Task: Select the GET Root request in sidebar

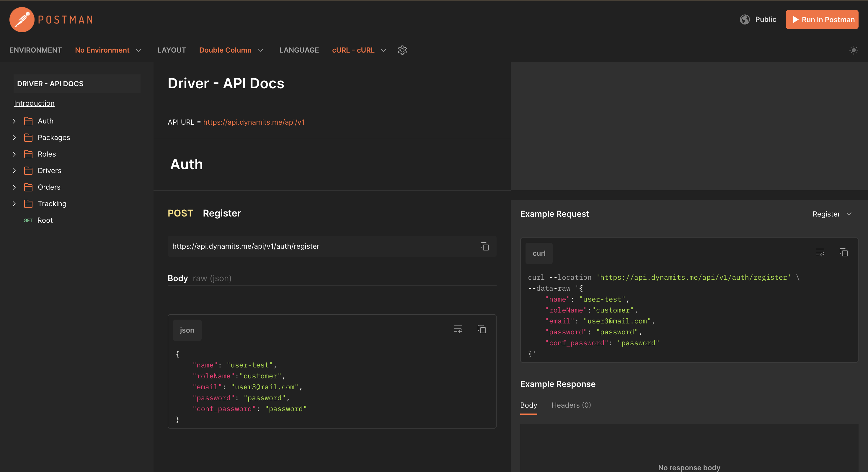Action: pos(45,220)
